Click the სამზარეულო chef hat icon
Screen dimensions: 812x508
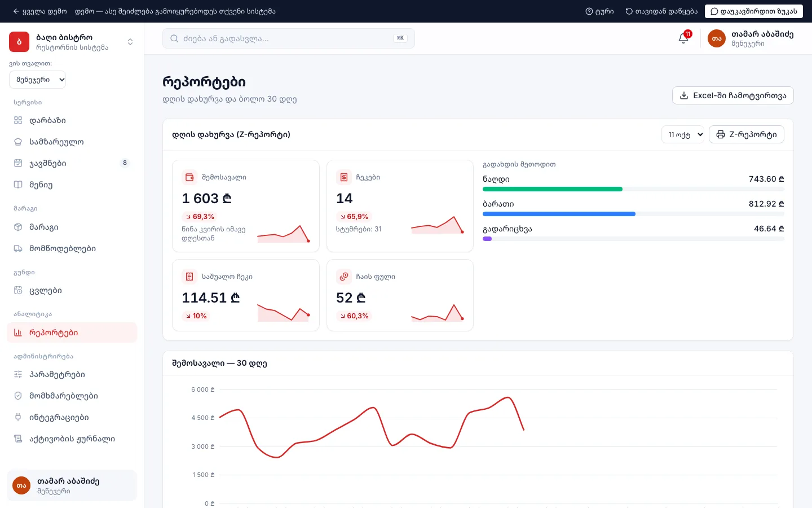point(18,142)
